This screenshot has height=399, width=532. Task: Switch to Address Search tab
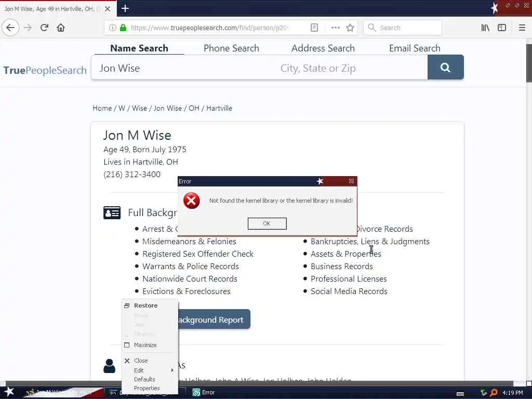(x=323, y=48)
